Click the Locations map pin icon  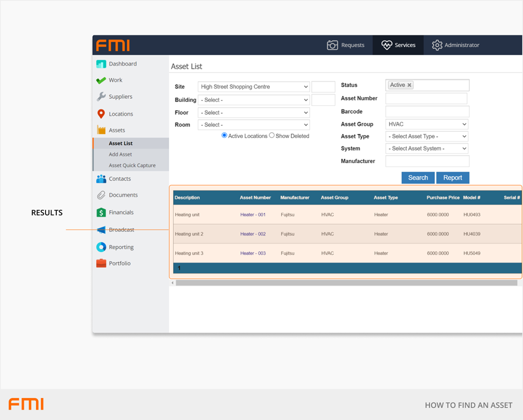pyautogui.click(x=101, y=114)
